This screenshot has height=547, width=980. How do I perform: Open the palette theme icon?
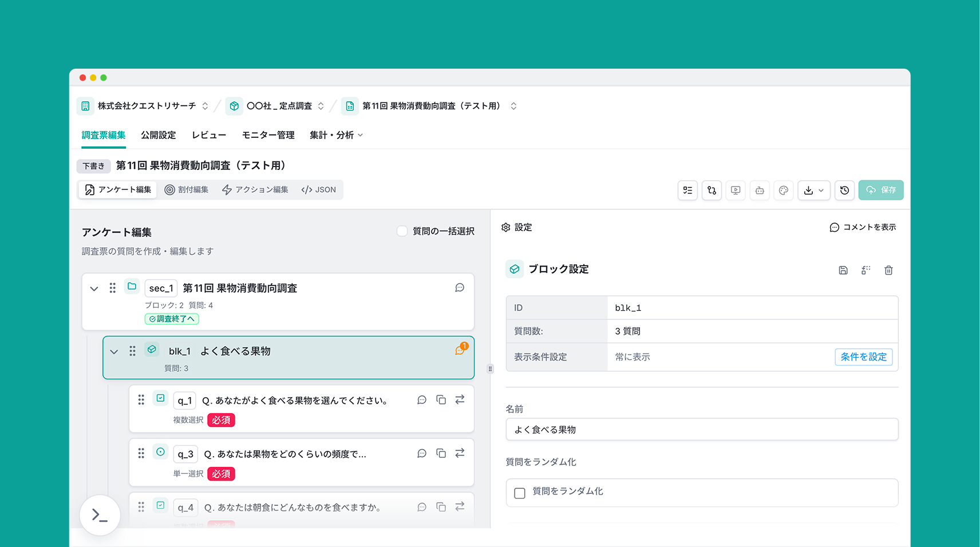tap(784, 191)
